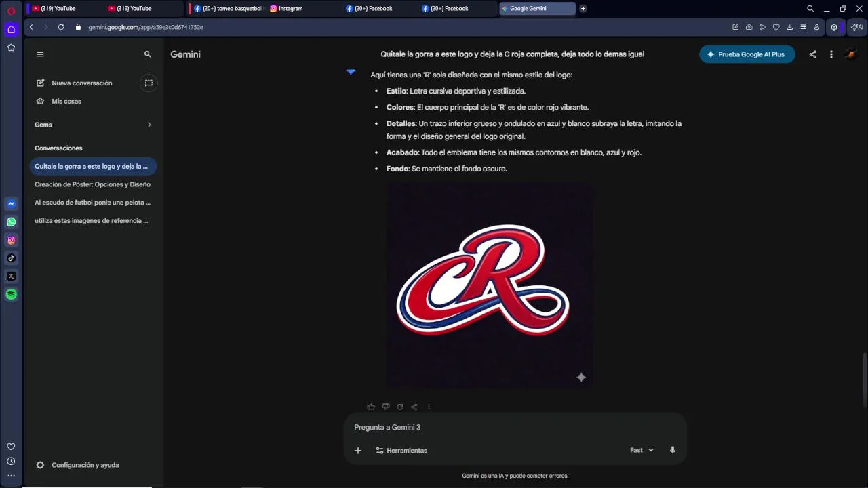Click the Prueba Google AI Plus button
This screenshot has width=868, height=488.
[747, 54]
